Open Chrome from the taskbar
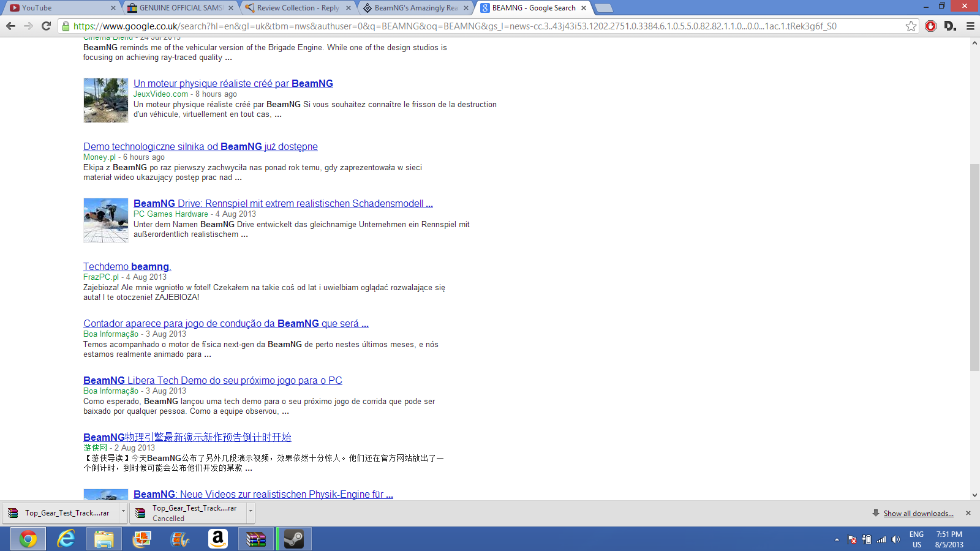Screen dimensions: 980x551 point(28,539)
